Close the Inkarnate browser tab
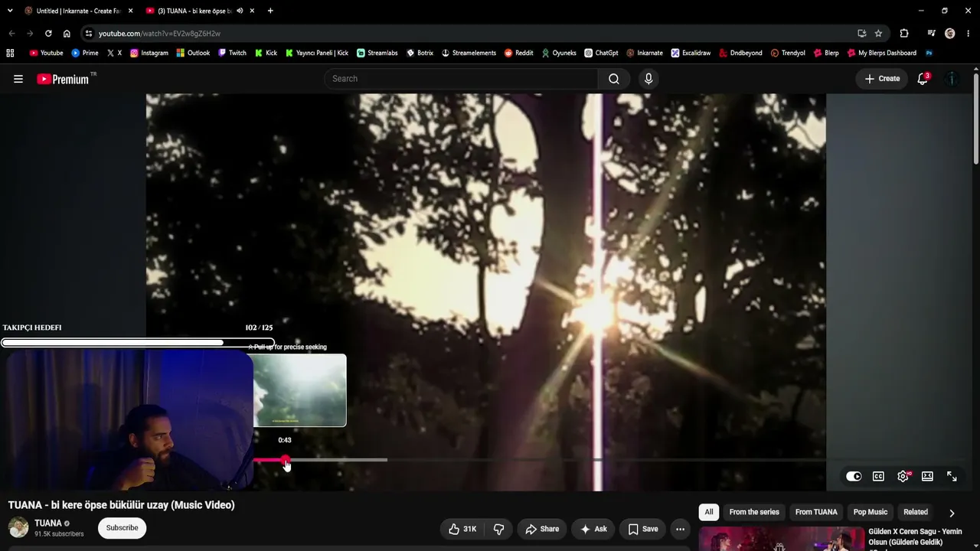Screen dimensions: 980x551 tap(130, 11)
